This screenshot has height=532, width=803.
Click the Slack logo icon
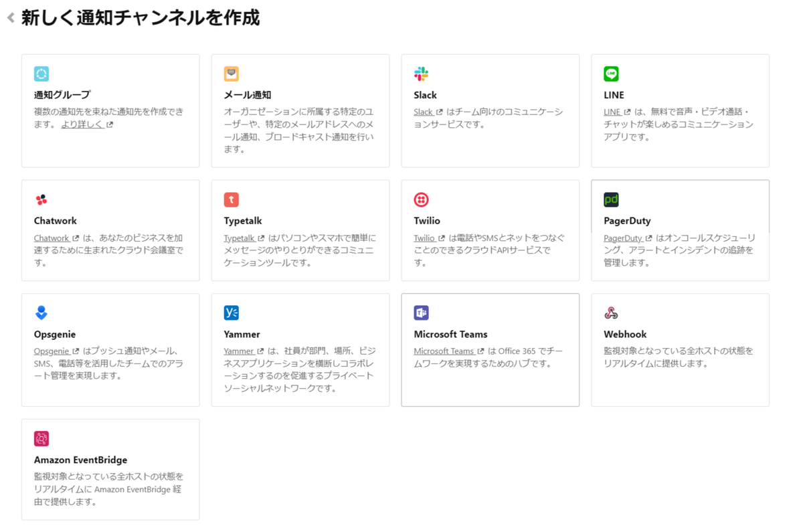(x=422, y=74)
